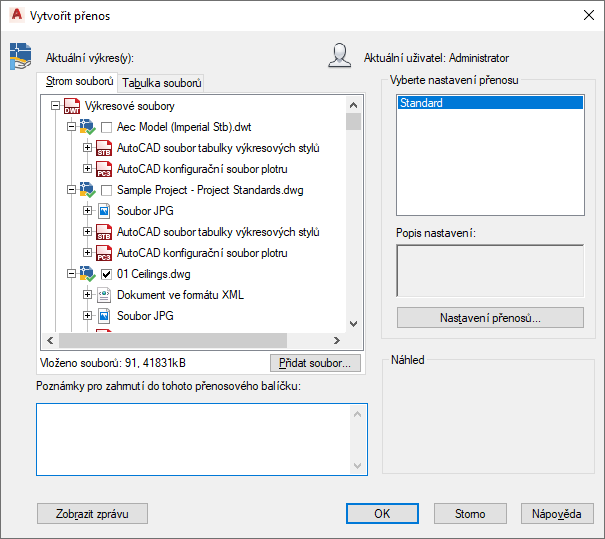
Task: Click the Přidat soubor button
Action: pyautogui.click(x=315, y=364)
